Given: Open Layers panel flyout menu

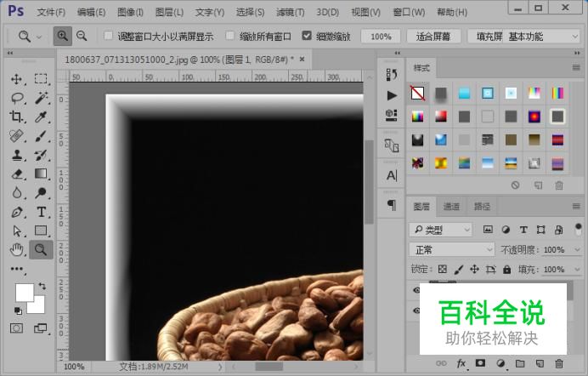Looking at the screenshot, I should [x=576, y=206].
